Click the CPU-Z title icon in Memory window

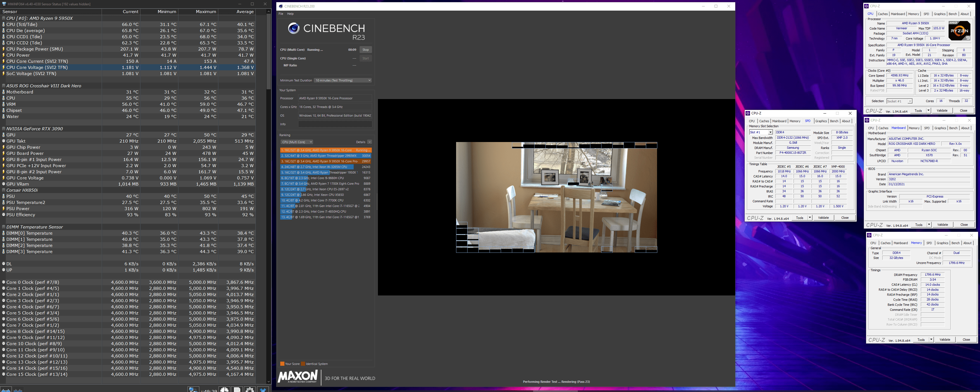(869, 235)
